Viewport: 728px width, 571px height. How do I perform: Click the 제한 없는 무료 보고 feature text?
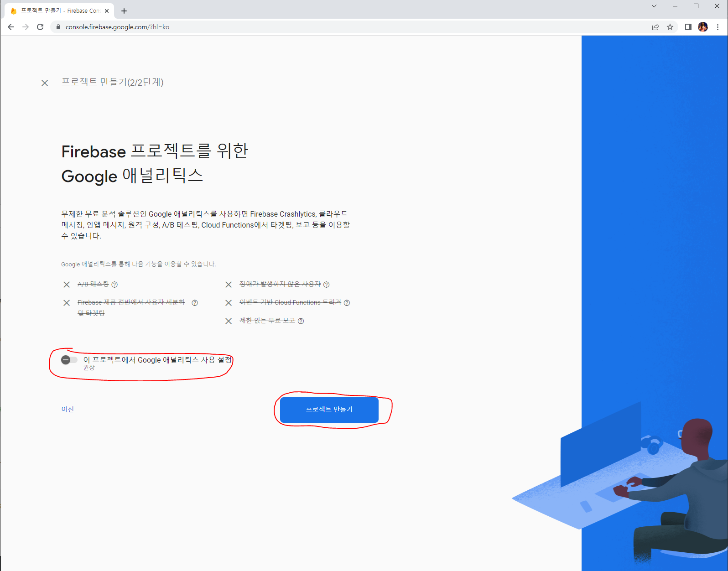(267, 321)
